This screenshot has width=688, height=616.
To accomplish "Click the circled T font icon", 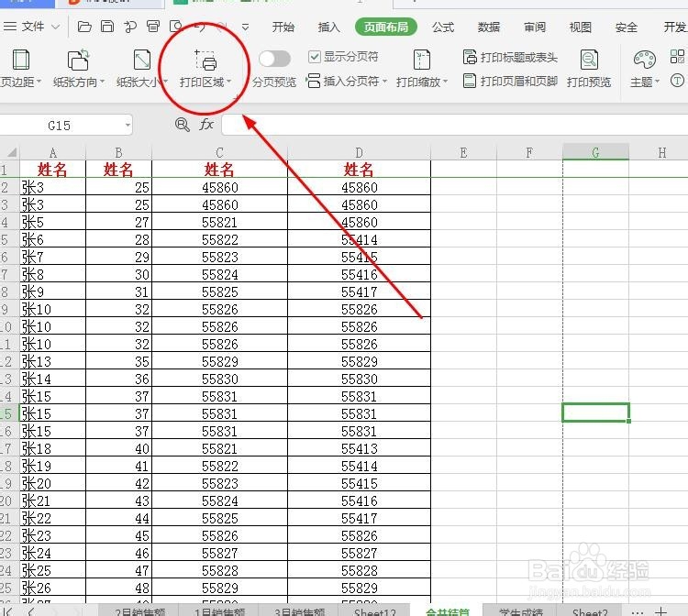I will 677,81.
